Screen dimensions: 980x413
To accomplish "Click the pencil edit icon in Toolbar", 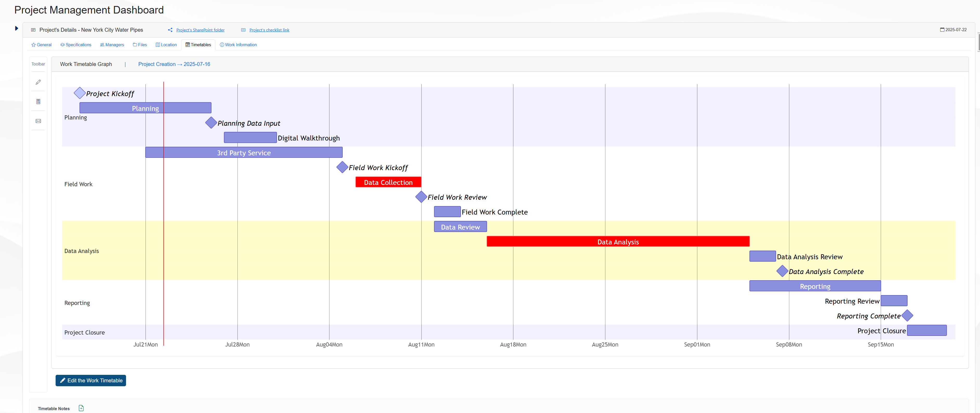I will coord(38,82).
